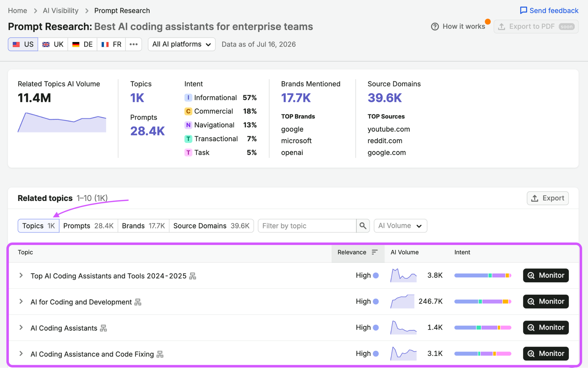Click the reddit.com top source
This screenshot has width=588, height=368.
(x=385, y=141)
